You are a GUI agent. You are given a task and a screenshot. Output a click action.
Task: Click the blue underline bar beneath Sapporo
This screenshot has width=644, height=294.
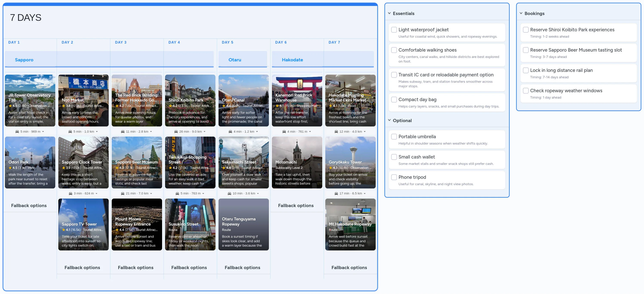[x=109, y=67]
